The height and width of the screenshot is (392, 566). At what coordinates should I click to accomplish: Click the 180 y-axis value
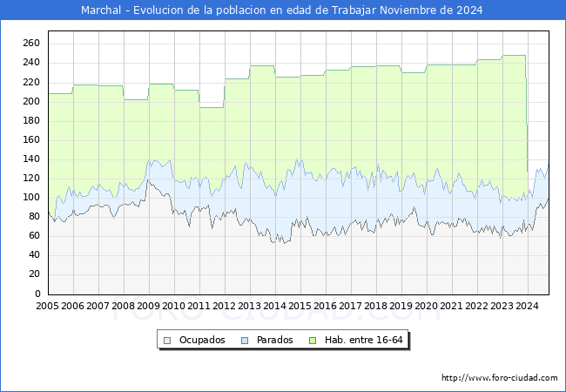pos(31,120)
